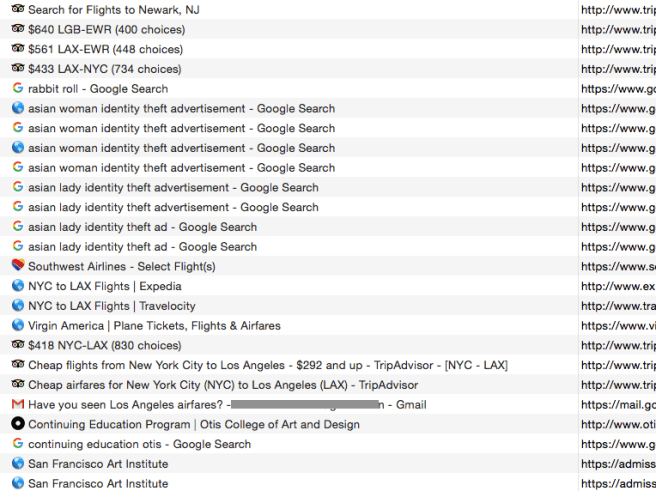This screenshot has width=656, height=491.
Task: Open Cheap airfares for New York City entry
Action: (223, 385)
